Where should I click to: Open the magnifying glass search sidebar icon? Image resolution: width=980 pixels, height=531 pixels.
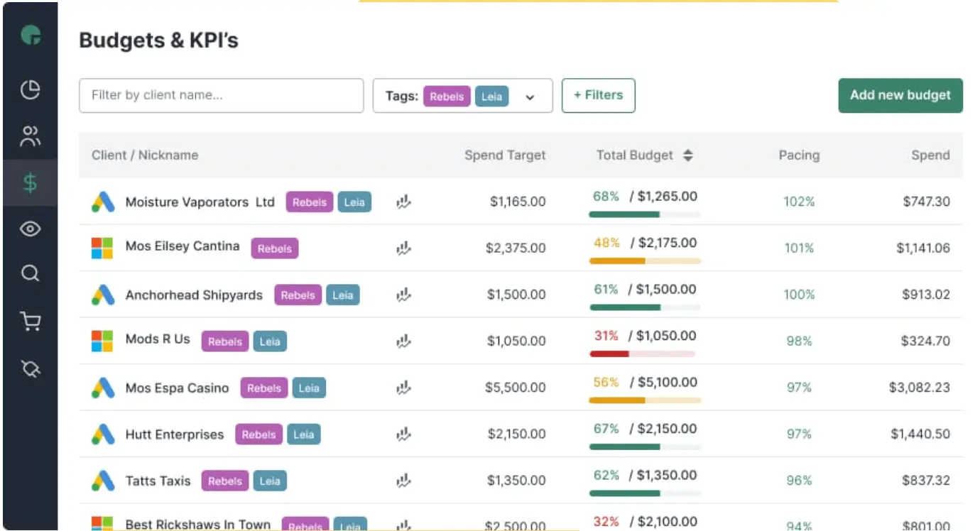point(30,273)
